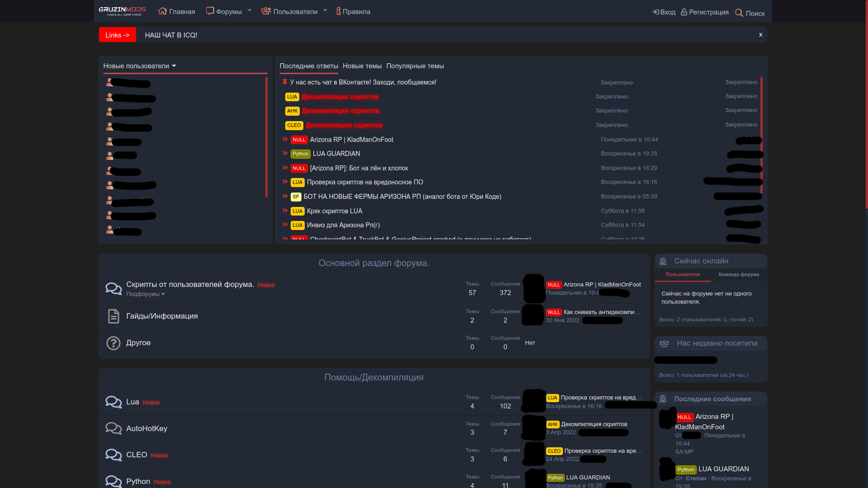Open the LUA GUARDIAN topic in the latest replies list
The height and width of the screenshot is (488, 868).
336,154
